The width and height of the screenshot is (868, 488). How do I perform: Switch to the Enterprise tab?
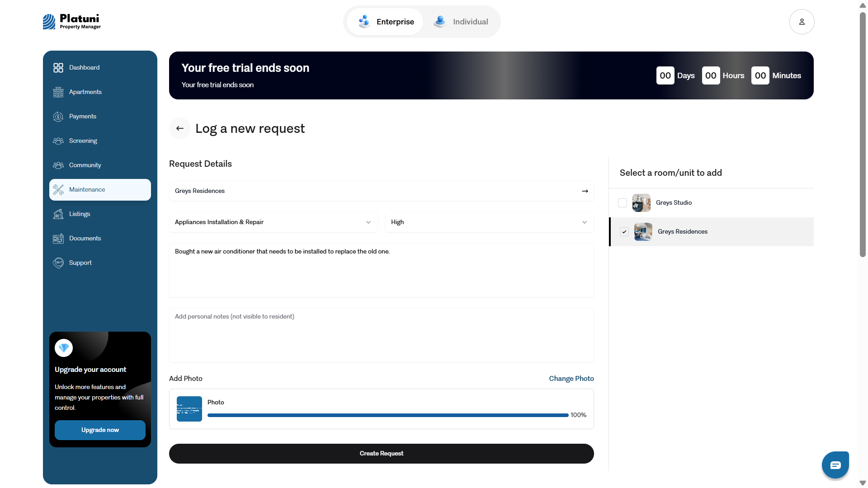click(x=385, y=22)
